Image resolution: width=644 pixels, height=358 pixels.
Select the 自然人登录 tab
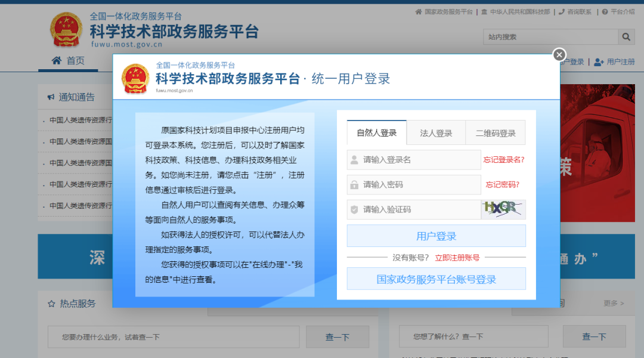click(x=376, y=132)
